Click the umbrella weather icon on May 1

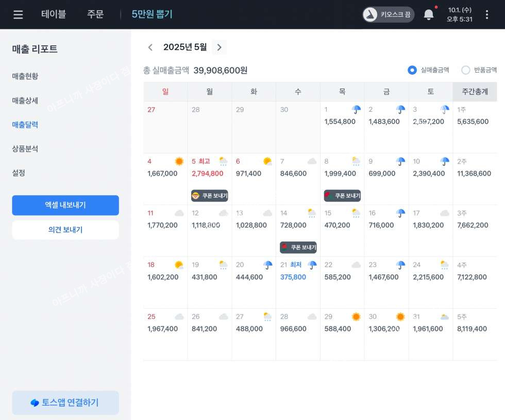point(356,109)
